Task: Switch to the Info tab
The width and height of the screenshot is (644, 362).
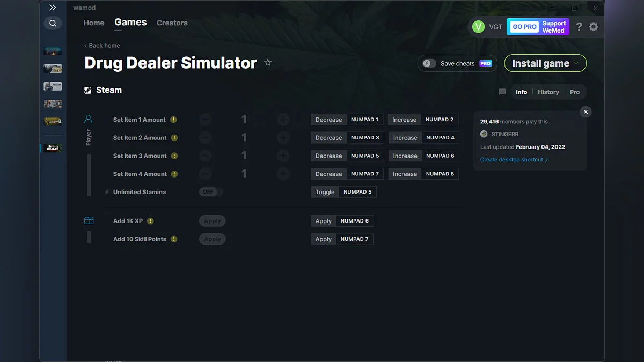Action: click(522, 92)
